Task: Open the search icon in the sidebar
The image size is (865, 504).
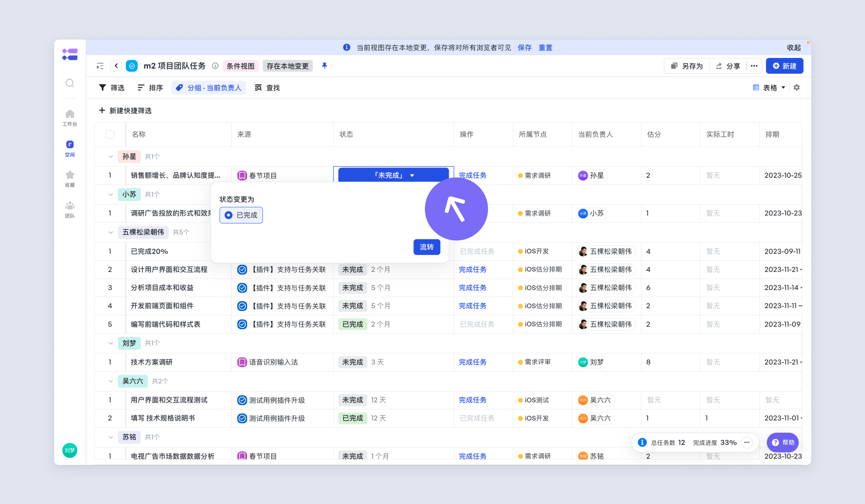Action: click(70, 83)
